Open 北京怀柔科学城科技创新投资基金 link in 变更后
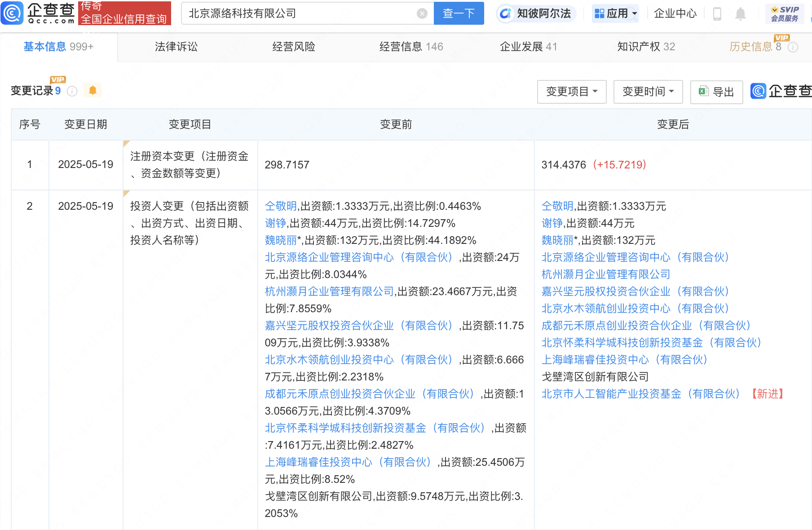Viewport: 812px width, 530px height. pyautogui.click(x=653, y=343)
